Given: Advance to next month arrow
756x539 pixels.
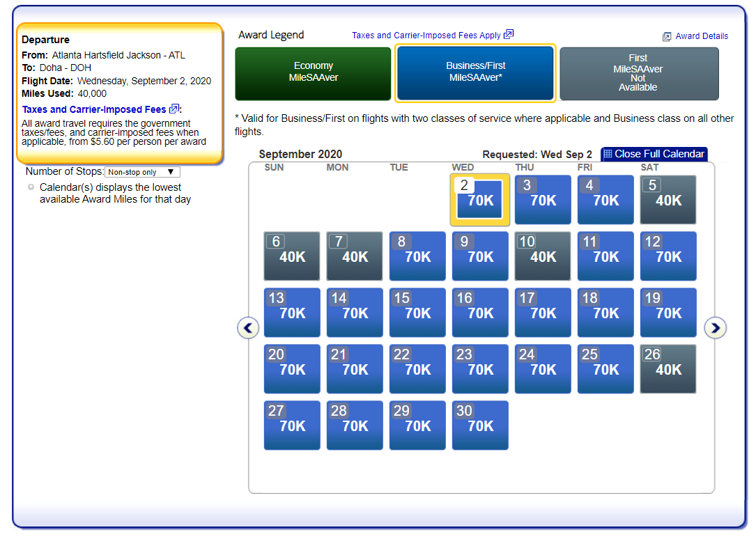Looking at the screenshot, I should [x=716, y=327].
